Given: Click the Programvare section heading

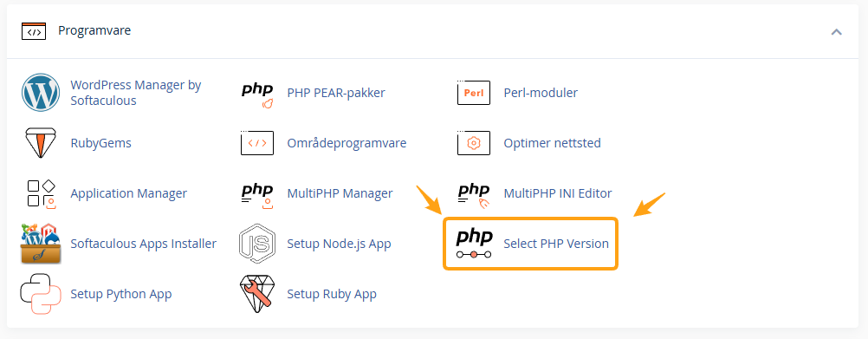Looking at the screenshot, I should point(94,30).
